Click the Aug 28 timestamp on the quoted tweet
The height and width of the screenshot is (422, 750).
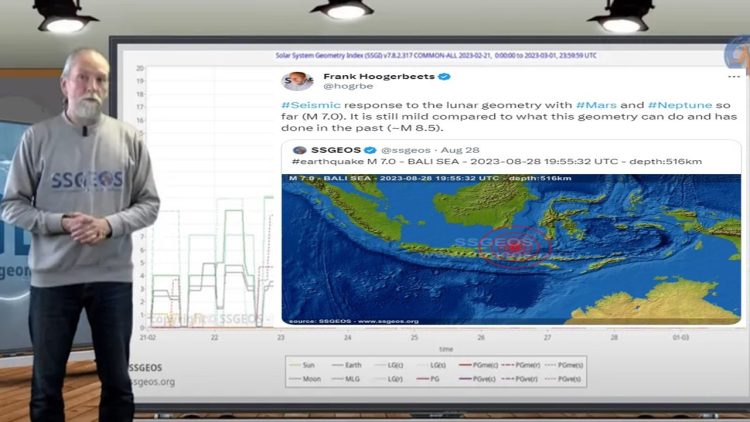pyautogui.click(x=460, y=150)
